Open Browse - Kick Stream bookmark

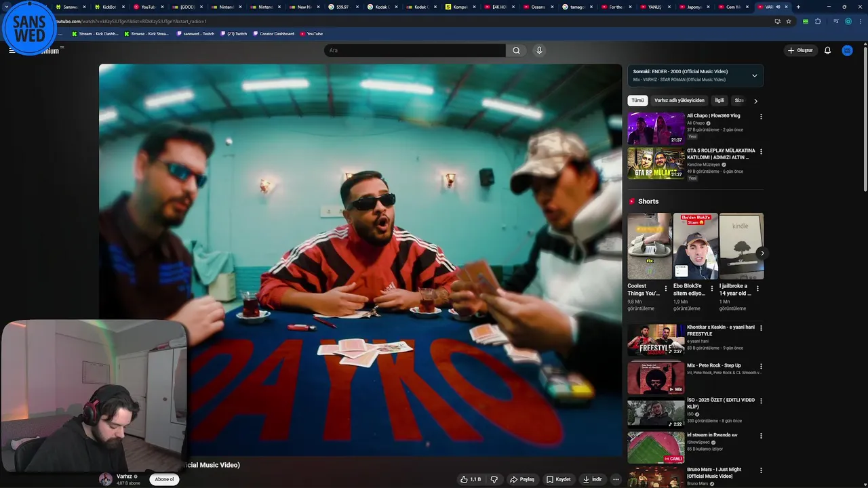(146, 33)
